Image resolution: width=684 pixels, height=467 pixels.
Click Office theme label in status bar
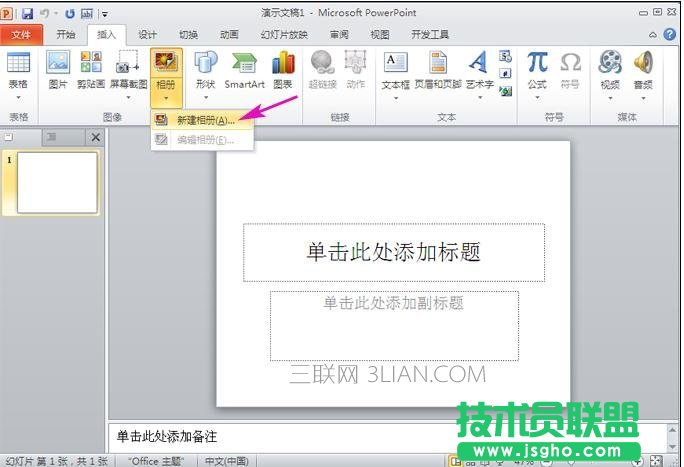(156, 461)
